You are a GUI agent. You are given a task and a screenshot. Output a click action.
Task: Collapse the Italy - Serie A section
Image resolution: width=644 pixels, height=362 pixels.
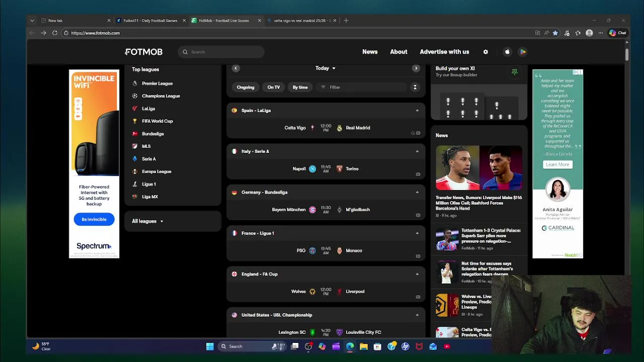pos(417,151)
